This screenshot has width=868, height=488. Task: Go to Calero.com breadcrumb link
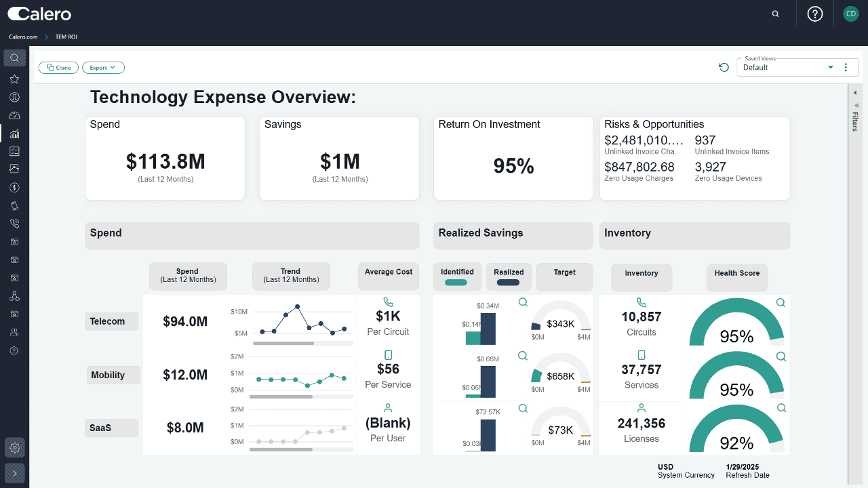[23, 37]
